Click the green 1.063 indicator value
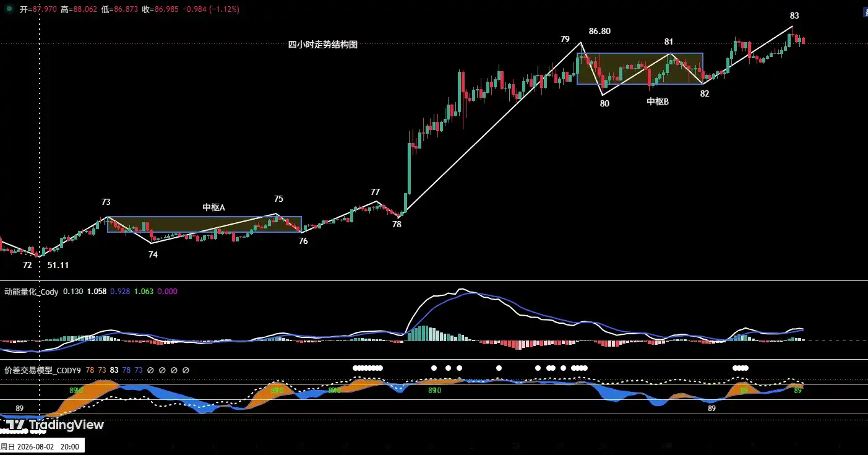 tap(144, 292)
